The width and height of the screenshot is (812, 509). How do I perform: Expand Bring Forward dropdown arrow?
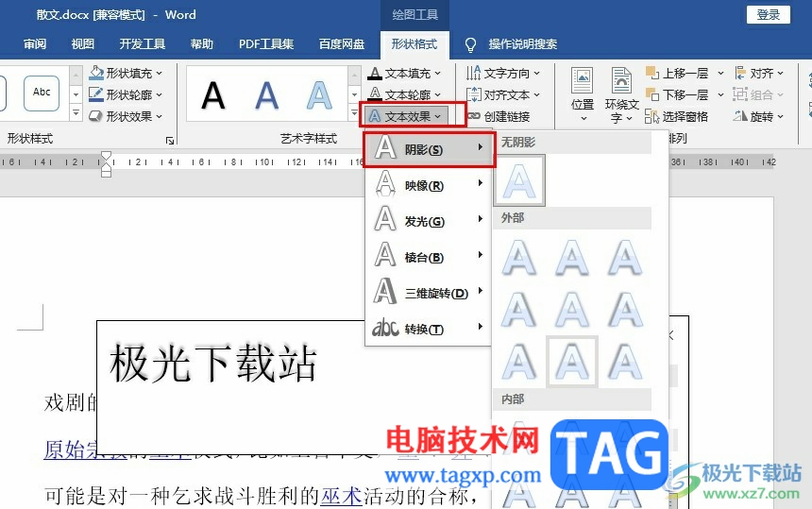pyautogui.click(x=720, y=73)
